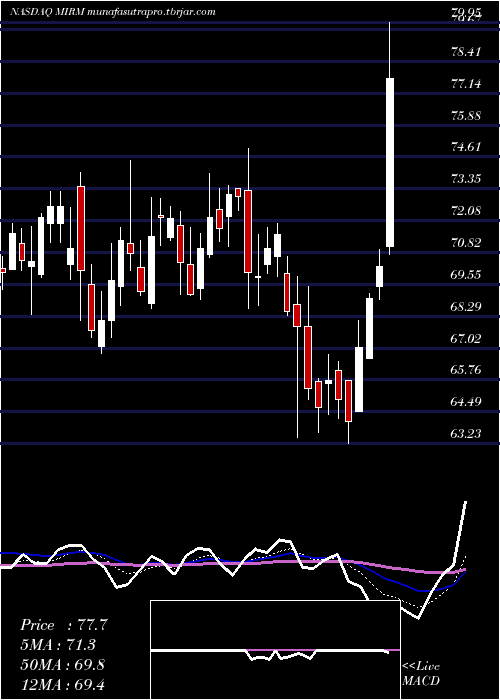Click the 67.02 price axis label
The height and width of the screenshot is (700, 500).
point(466,338)
